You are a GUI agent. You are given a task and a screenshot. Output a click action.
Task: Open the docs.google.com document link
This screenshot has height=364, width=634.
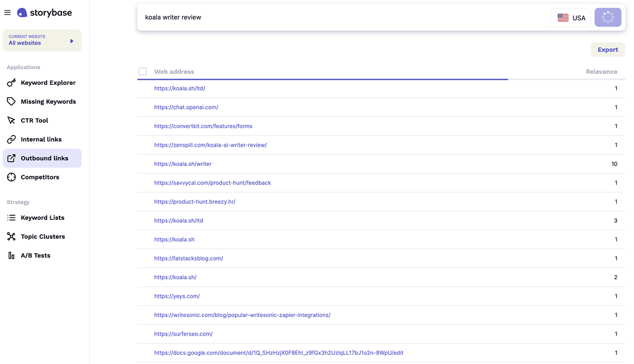pos(279,353)
